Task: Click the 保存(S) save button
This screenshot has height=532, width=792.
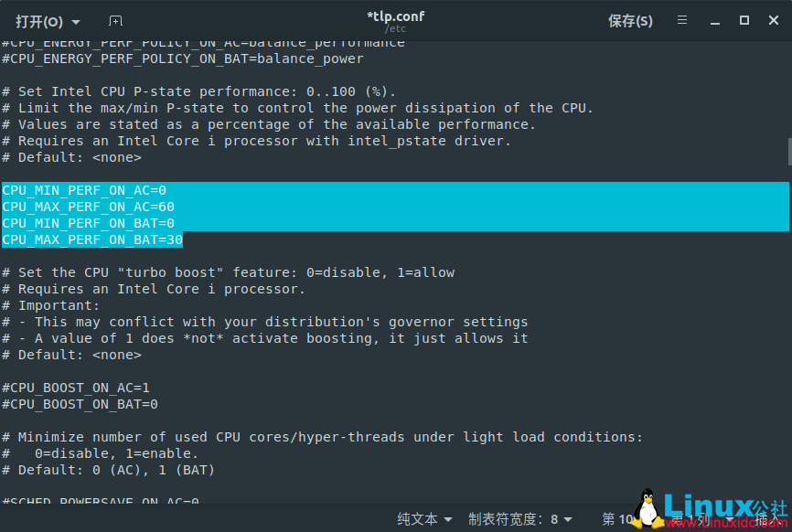Action: (x=630, y=20)
